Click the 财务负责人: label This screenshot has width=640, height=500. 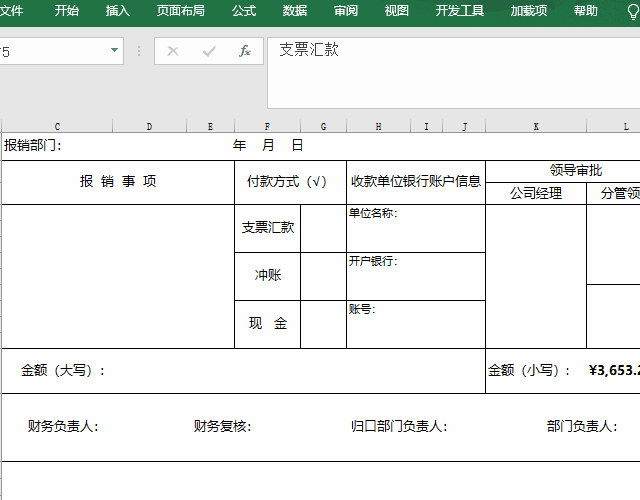click(63, 427)
